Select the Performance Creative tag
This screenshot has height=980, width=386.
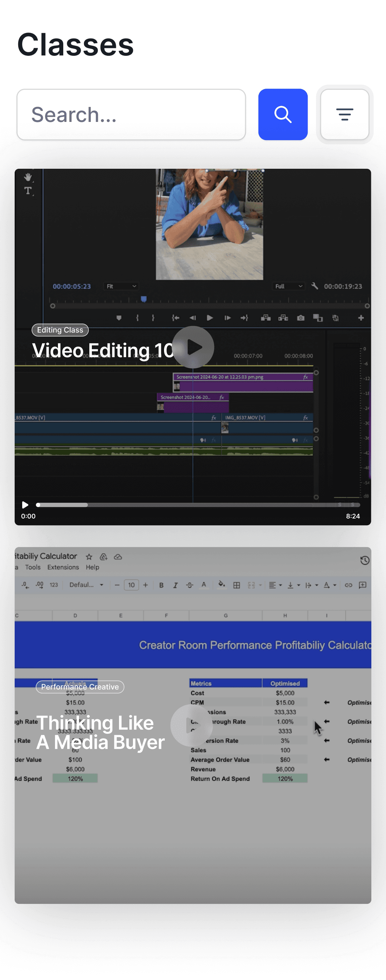[x=80, y=687]
